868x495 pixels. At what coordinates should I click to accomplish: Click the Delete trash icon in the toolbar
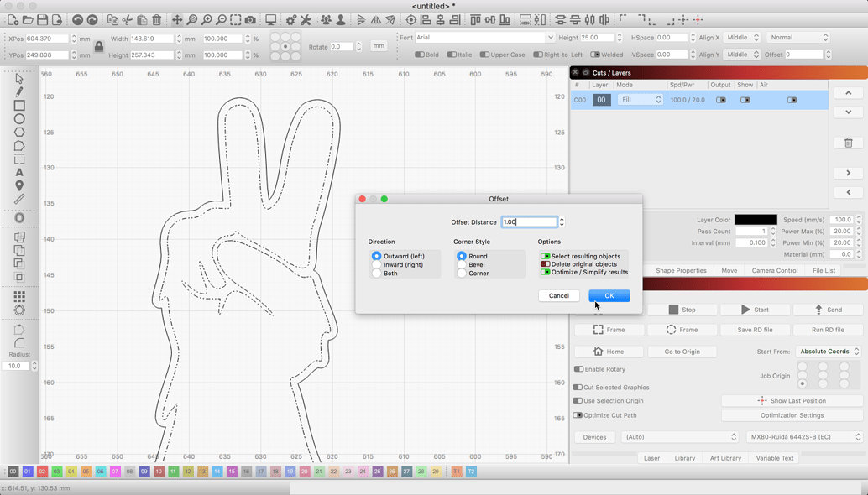158,20
